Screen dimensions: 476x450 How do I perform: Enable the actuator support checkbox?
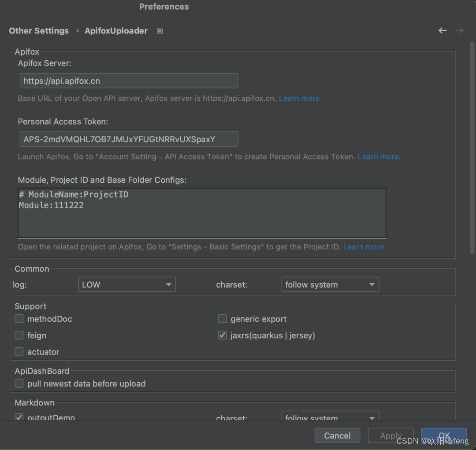(19, 351)
